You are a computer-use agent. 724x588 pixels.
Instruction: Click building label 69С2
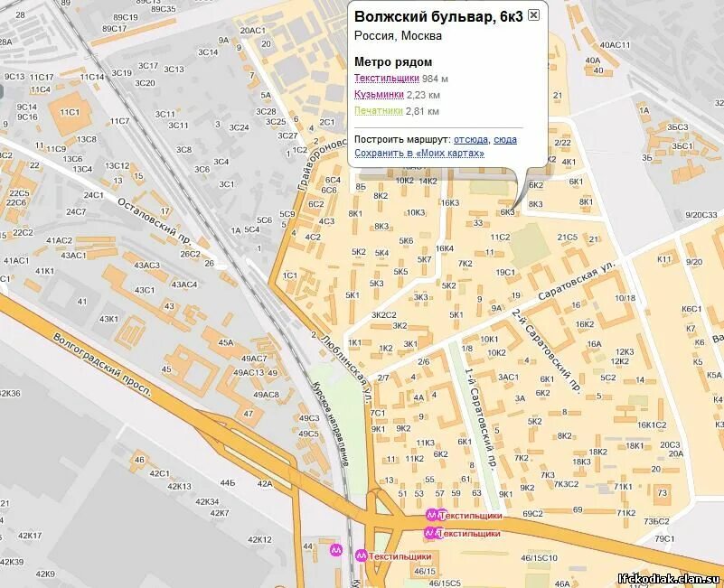click(532, 513)
